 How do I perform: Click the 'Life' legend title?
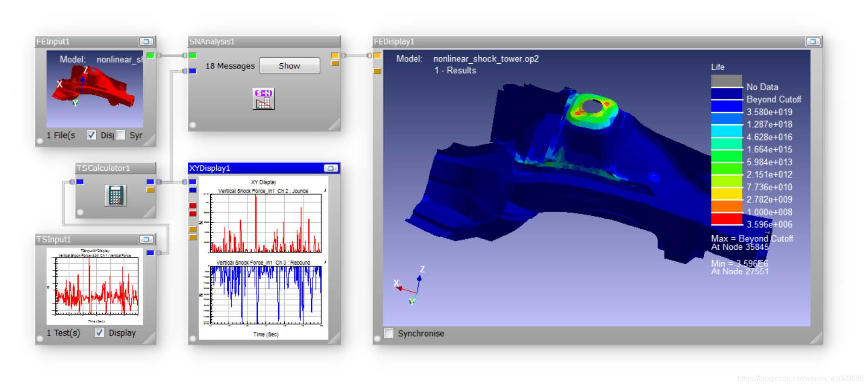(718, 67)
